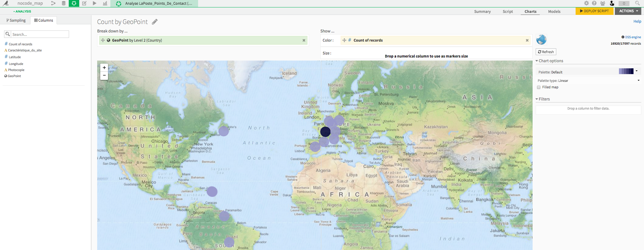The image size is (644, 250).
Task: Click the analysis icon beside Analyse LaPoste title
Action: click(x=119, y=4)
